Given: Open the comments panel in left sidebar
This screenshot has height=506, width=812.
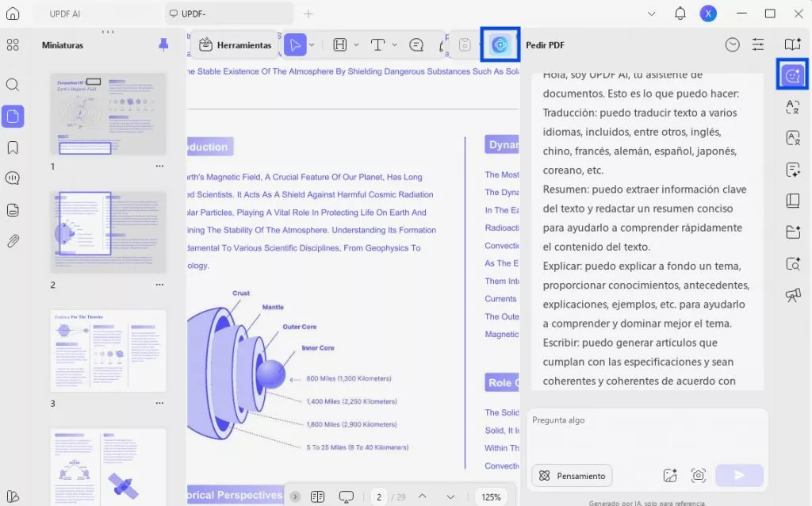Looking at the screenshot, I should (x=13, y=178).
